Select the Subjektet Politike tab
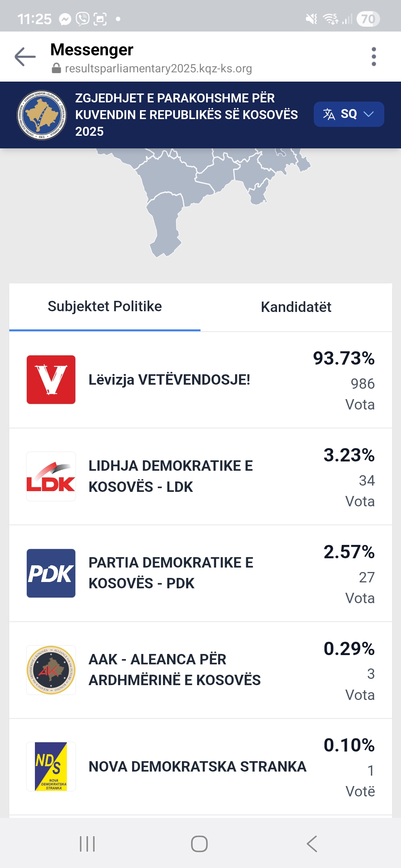 [x=105, y=307]
